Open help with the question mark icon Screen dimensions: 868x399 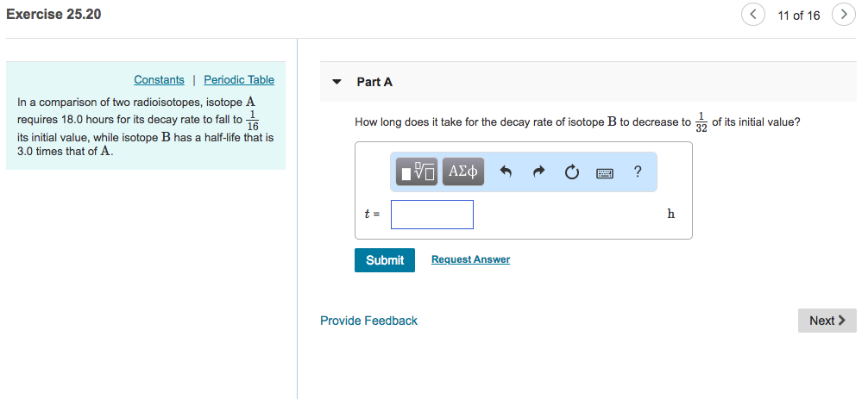638,171
